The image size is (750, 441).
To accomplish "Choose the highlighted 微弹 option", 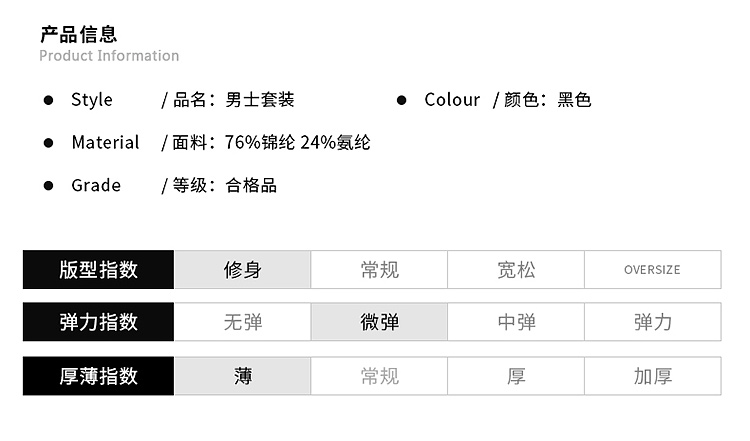I will (379, 322).
